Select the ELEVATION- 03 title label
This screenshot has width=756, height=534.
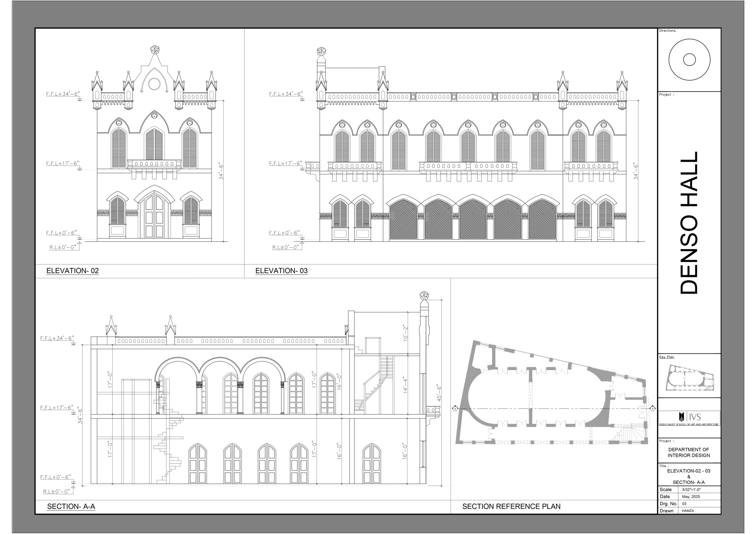pos(281,271)
